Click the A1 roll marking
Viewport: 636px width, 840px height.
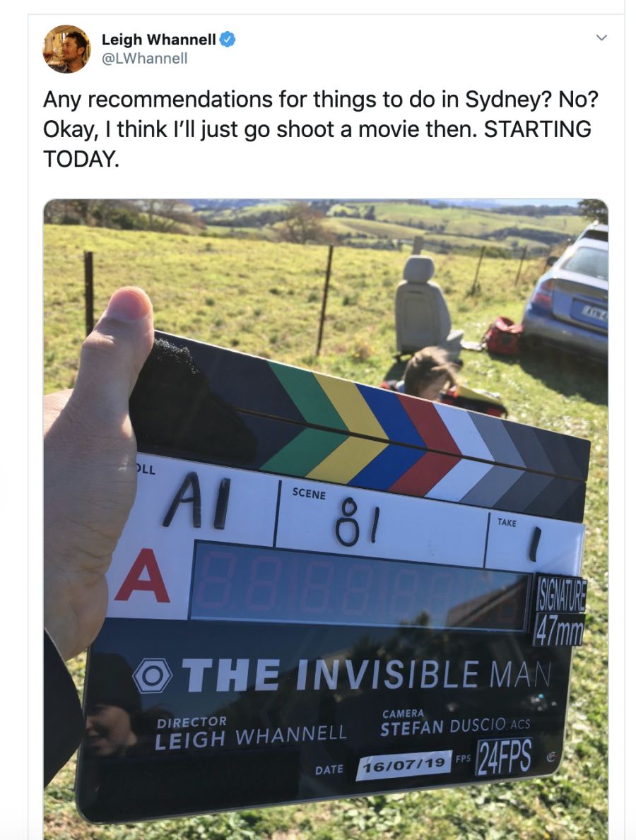[x=196, y=500]
